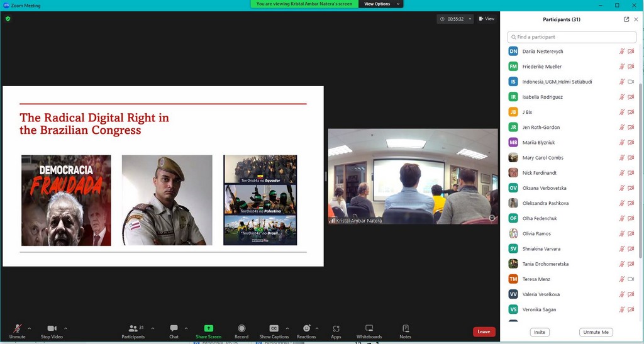Open the Reactions menu icon
The image size is (644, 344).
(x=306, y=329)
